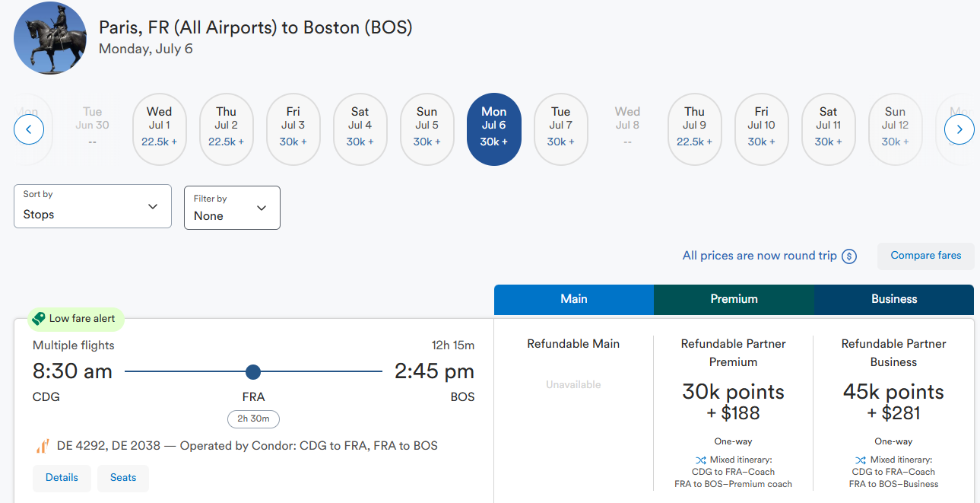
Task: Click the dollar info icon beside round trip
Action: pyautogui.click(x=849, y=256)
